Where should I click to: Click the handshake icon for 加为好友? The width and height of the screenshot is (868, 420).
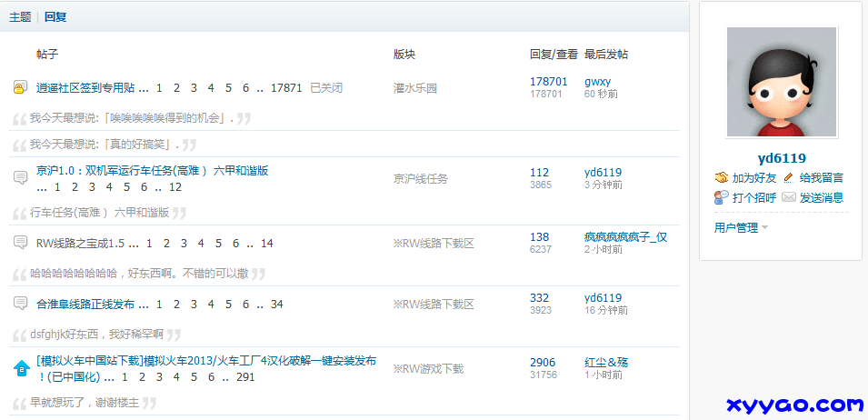coord(722,177)
